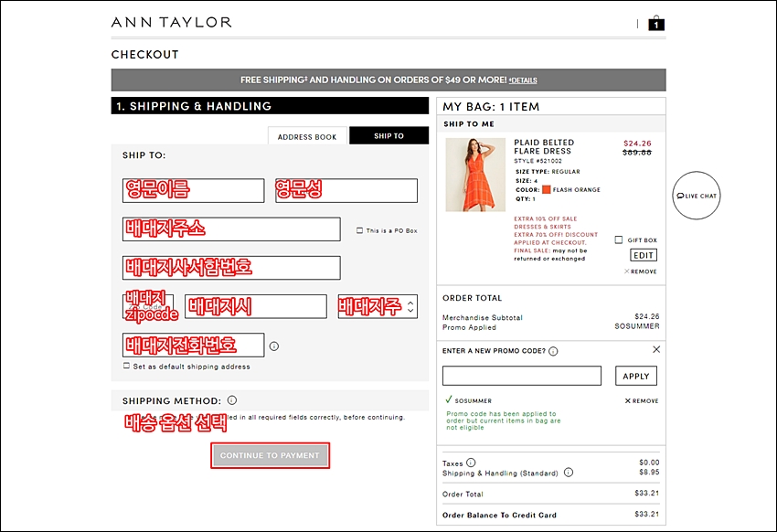Show phone number info icon

tap(274, 346)
